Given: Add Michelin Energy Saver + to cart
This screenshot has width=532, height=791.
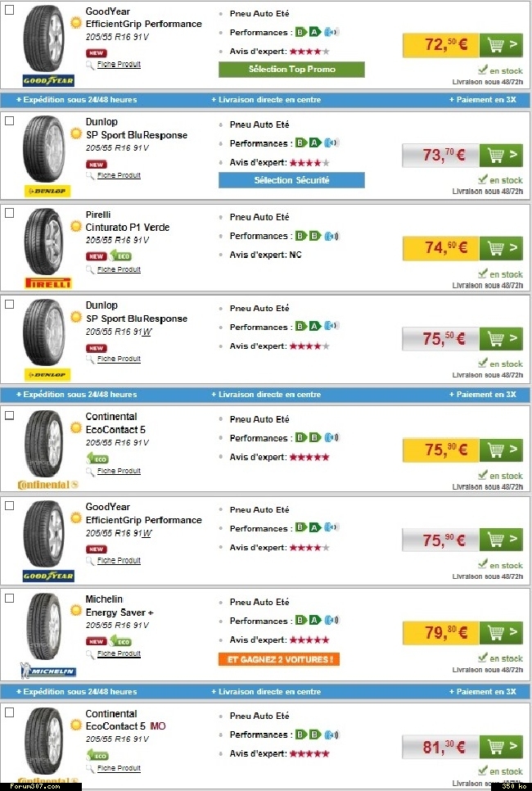Looking at the screenshot, I should 501,633.
